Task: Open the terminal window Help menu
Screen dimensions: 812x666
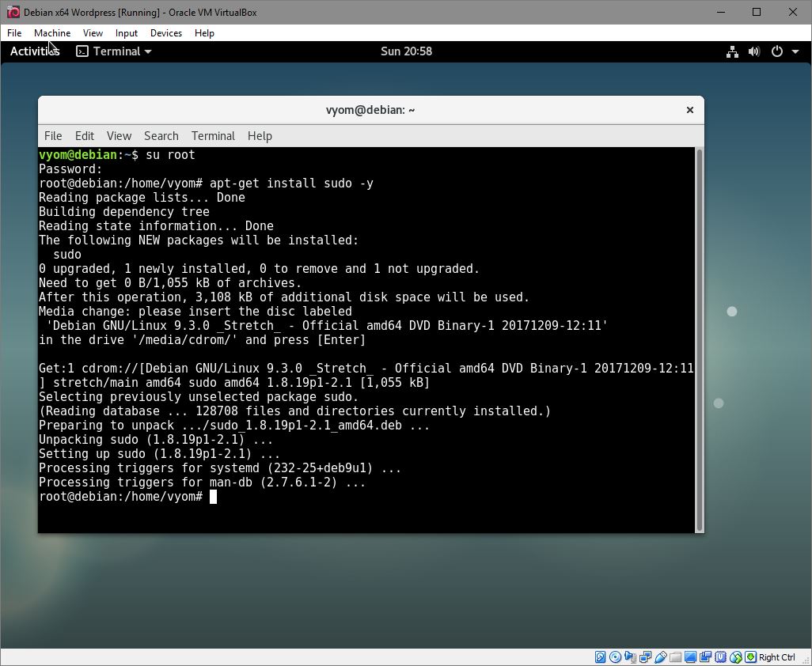Action: (x=260, y=135)
